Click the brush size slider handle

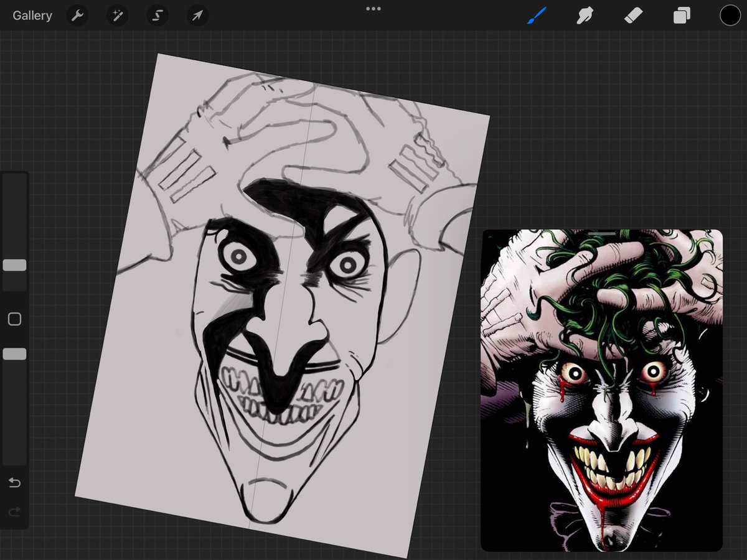pos(14,265)
